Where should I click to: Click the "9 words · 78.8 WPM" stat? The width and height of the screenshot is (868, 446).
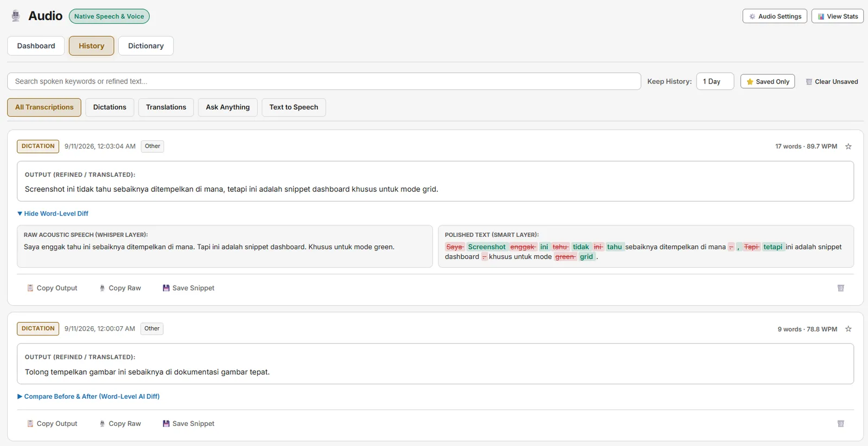coord(807,329)
